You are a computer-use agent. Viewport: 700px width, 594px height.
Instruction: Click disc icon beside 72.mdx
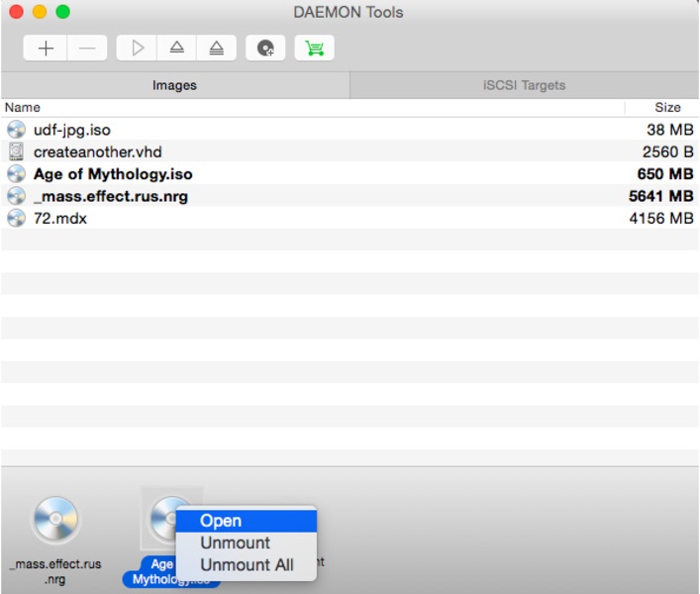(17, 218)
